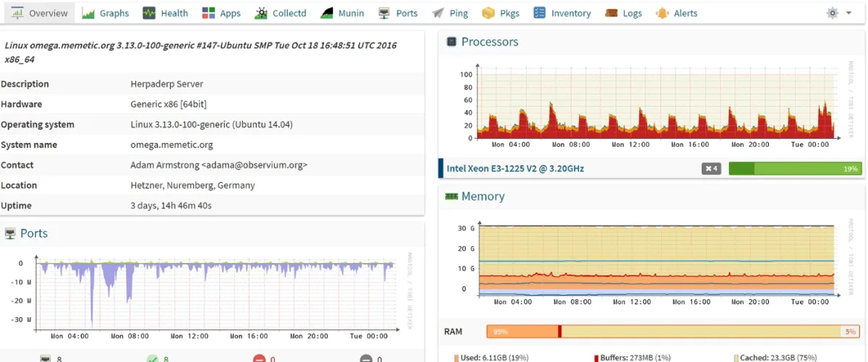Open the Ports panel heading link
The width and height of the screenshot is (868, 362).
click(x=34, y=233)
